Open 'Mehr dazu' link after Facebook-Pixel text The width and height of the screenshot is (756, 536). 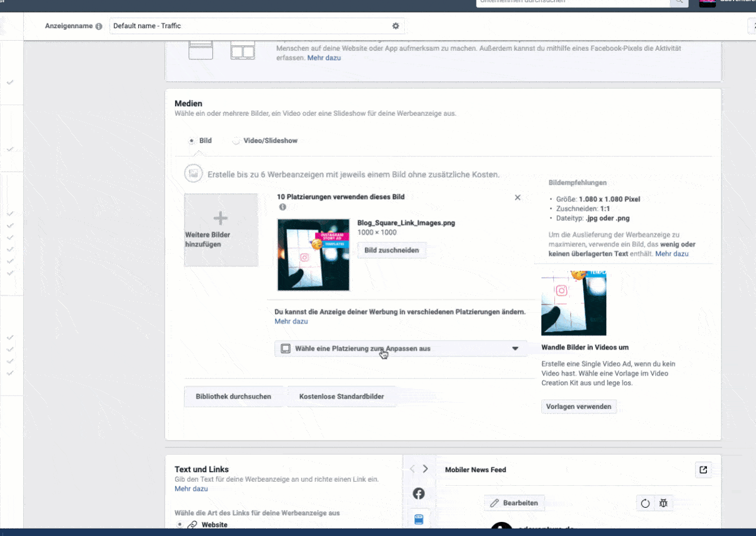pos(324,58)
